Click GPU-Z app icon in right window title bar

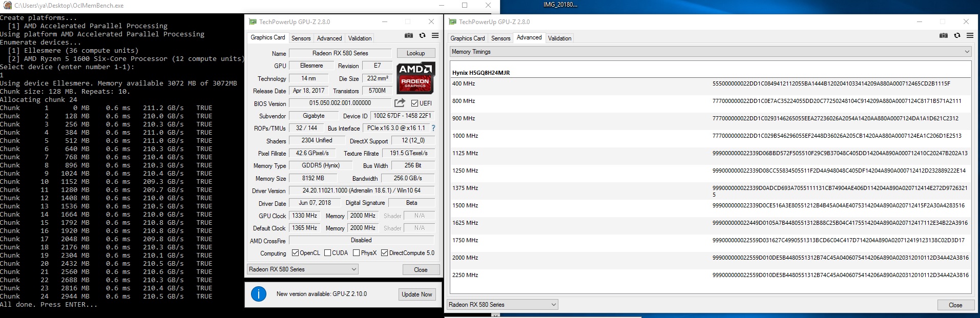point(452,22)
